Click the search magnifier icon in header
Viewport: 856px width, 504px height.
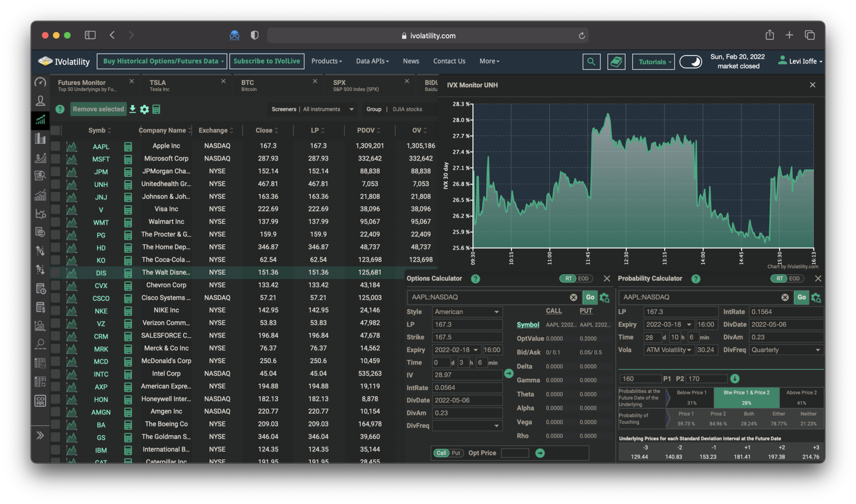tap(591, 62)
